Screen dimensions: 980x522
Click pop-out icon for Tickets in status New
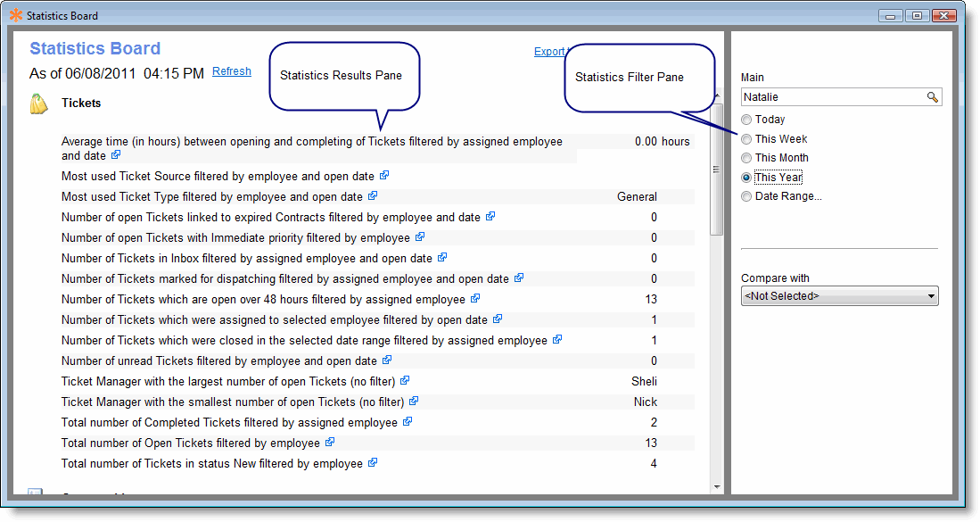373,463
